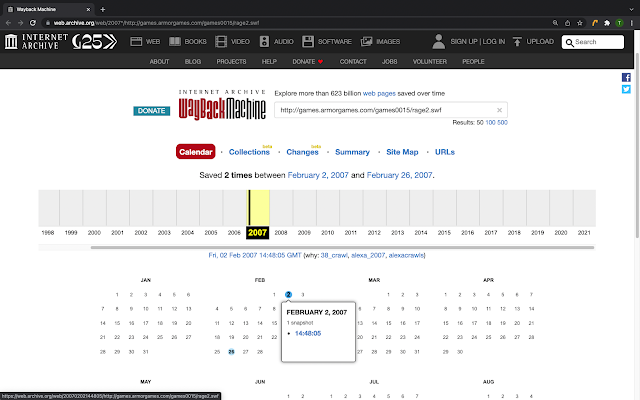Screen dimensions: 640x400
Task: Open the Chrome profile avatar
Action: pyautogui.click(x=620, y=23)
